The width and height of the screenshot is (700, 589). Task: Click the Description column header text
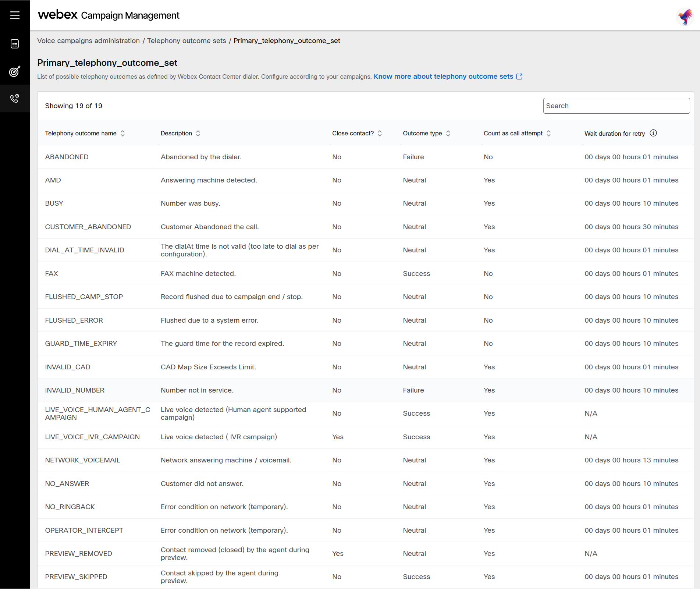coord(176,134)
